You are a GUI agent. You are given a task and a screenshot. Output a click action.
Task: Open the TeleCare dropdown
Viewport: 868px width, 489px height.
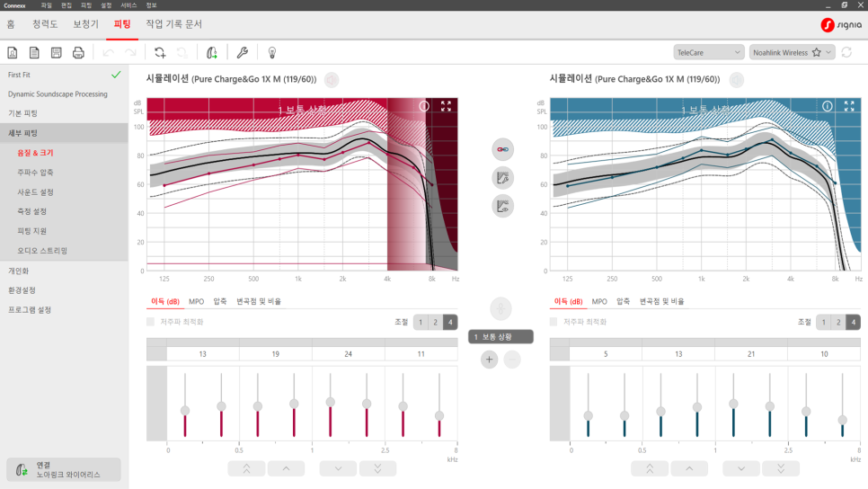pyautogui.click(x=709, y=53)
